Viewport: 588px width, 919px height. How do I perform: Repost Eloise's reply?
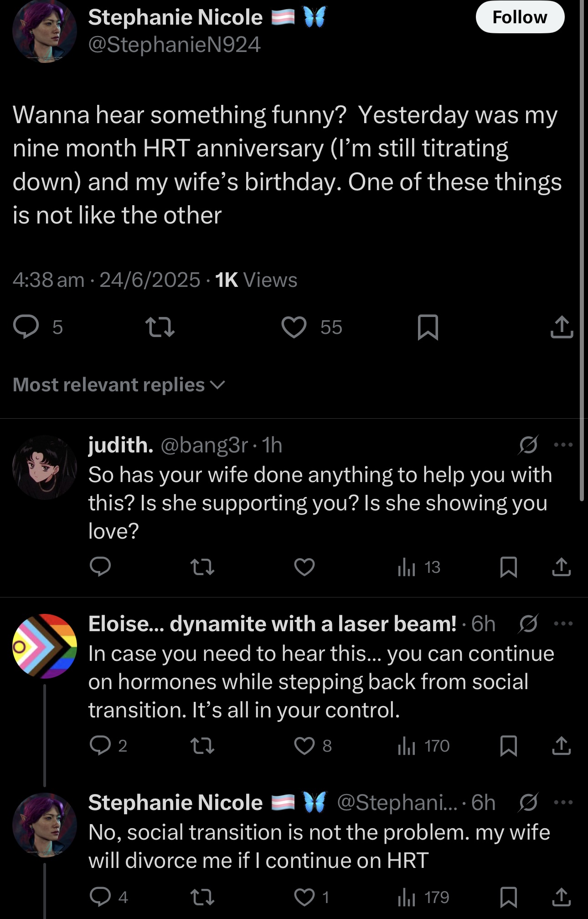click(202, 746)
